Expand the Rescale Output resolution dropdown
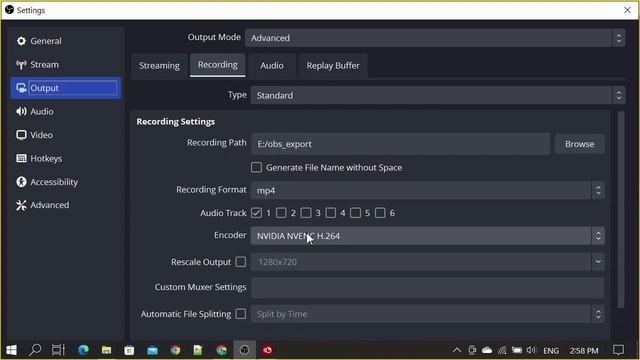Screen dimensions: 640x360 click(598, 262)
